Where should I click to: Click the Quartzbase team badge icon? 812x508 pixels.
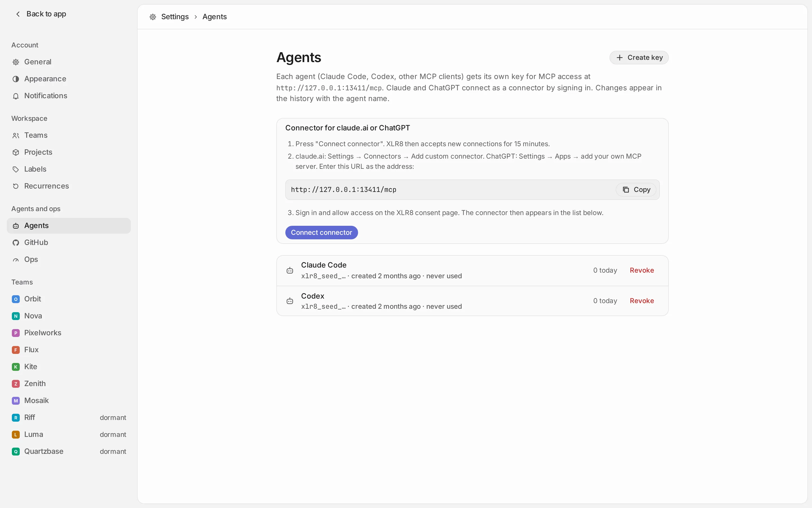coord(16,452)
